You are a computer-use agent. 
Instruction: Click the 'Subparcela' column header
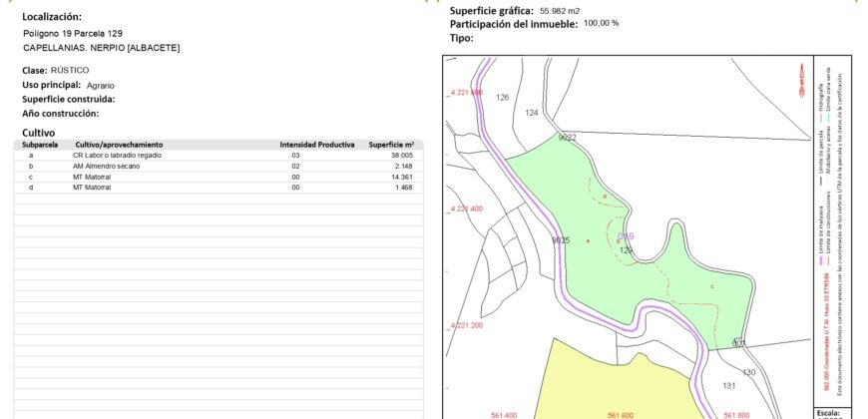coord(40,145)
